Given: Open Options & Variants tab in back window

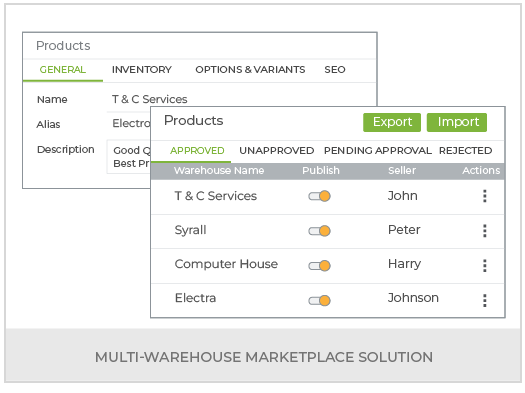Looking at the screenshot, I should click(x=250, y=70).
